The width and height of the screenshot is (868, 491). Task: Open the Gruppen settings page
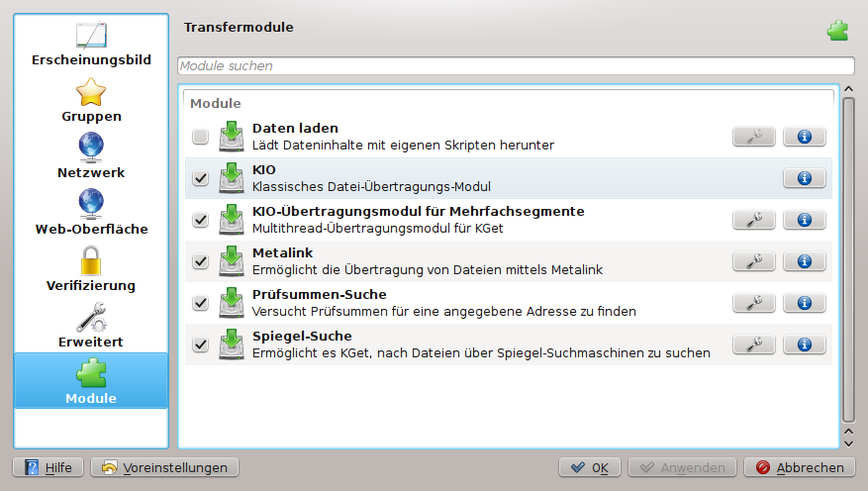[91, 101]
